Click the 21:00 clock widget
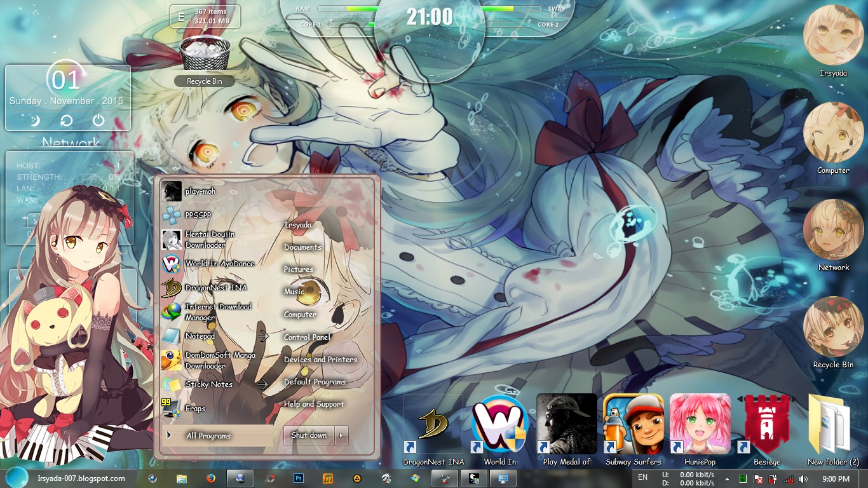Image resolution: width=868 pixels, height=488 pixels. 430,17
